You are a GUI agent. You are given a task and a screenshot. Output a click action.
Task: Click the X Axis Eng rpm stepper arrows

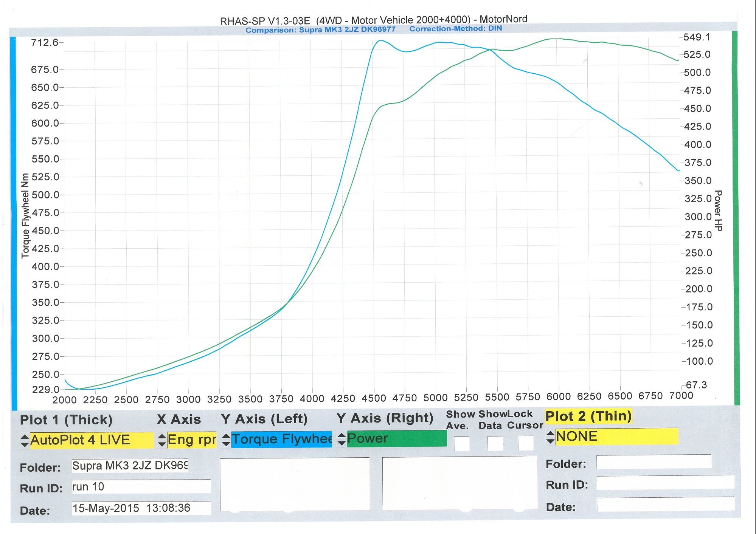point(162,440)
